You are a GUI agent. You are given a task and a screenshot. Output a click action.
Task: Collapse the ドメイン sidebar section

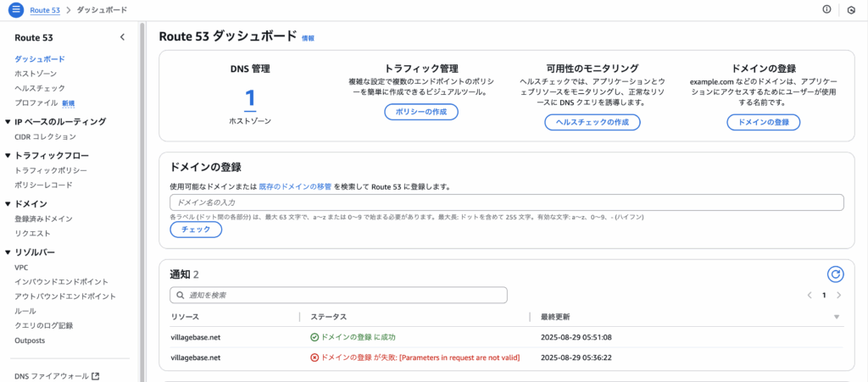(7, 204)
